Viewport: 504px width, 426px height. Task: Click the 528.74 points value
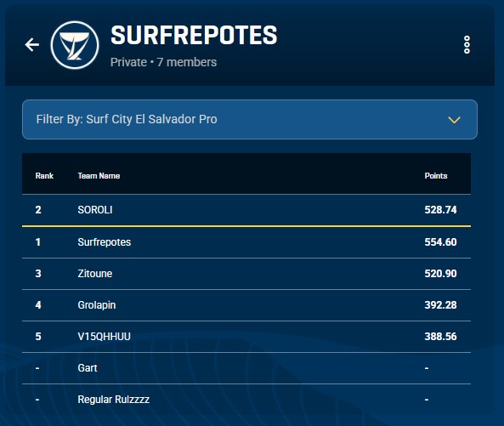click(440, 210)
